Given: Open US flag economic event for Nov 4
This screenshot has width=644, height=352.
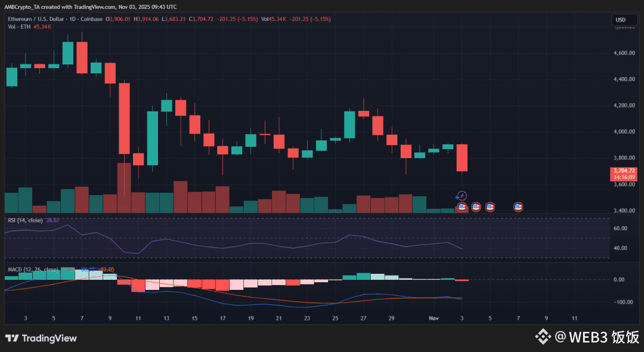Looking at the screenshot, I should [476, 207].
